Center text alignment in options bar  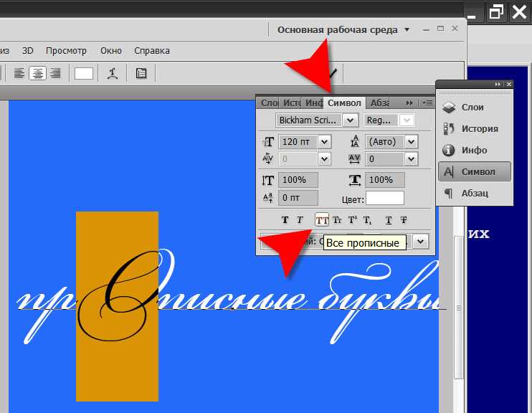point(38,73)
